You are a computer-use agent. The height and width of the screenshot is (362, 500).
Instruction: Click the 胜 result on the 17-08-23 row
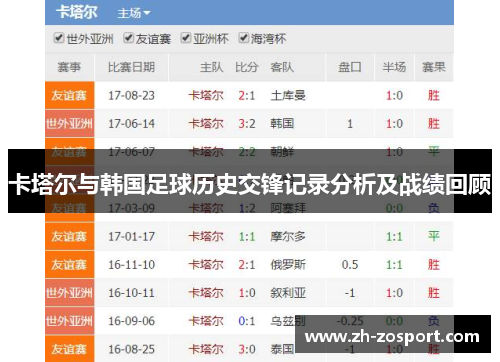tap(434, 96)
